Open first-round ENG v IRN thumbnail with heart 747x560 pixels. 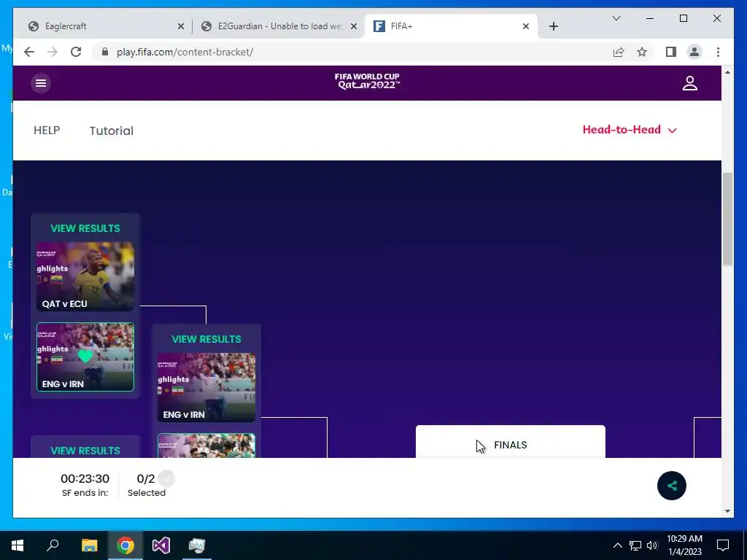tap(85, 357)
